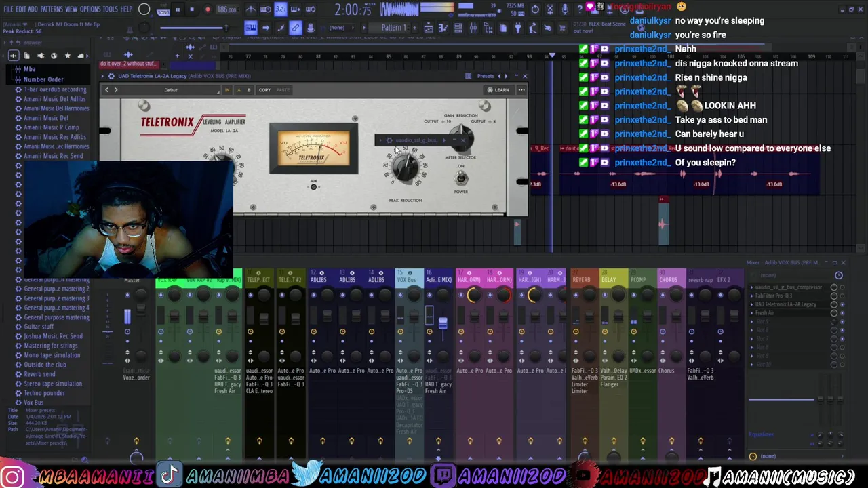Select plugin state B button
The height and width of the screenshot is (488, 868).
click(249, 90)
